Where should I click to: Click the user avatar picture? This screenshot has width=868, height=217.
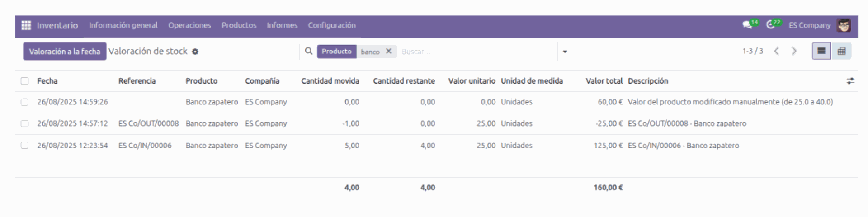coord(844,25)
